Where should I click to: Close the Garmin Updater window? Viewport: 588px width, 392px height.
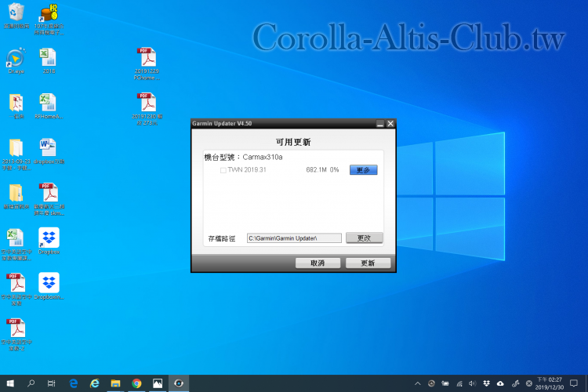click(390, 124)
